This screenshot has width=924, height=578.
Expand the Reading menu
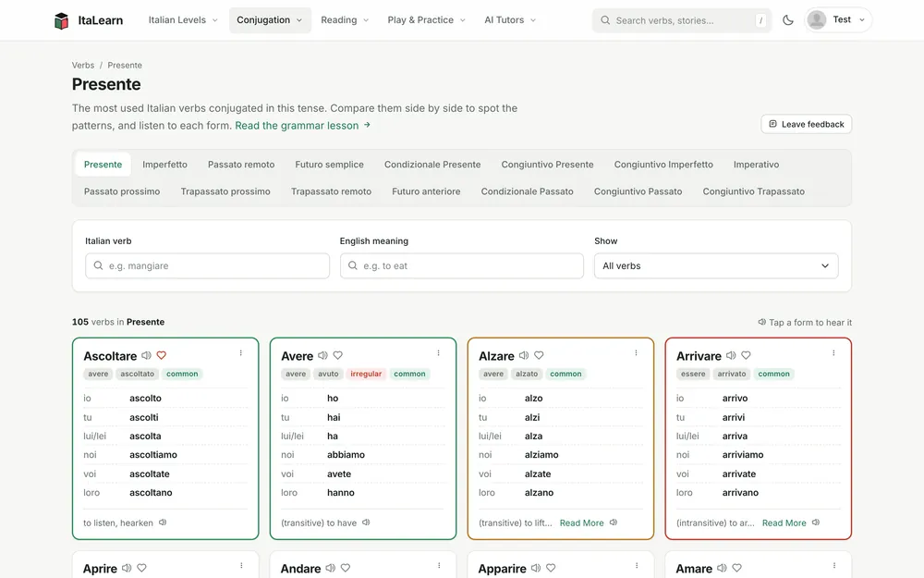[345, 20]
